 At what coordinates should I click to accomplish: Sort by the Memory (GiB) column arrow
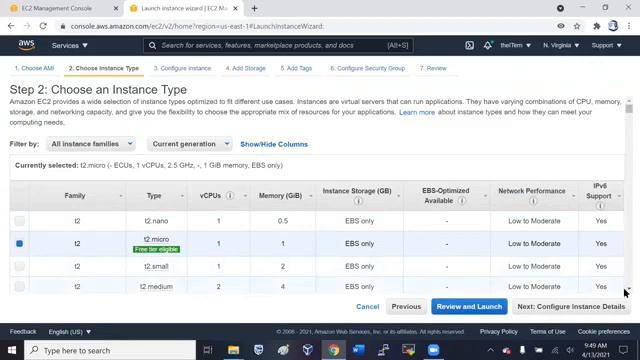coord(311,196)
